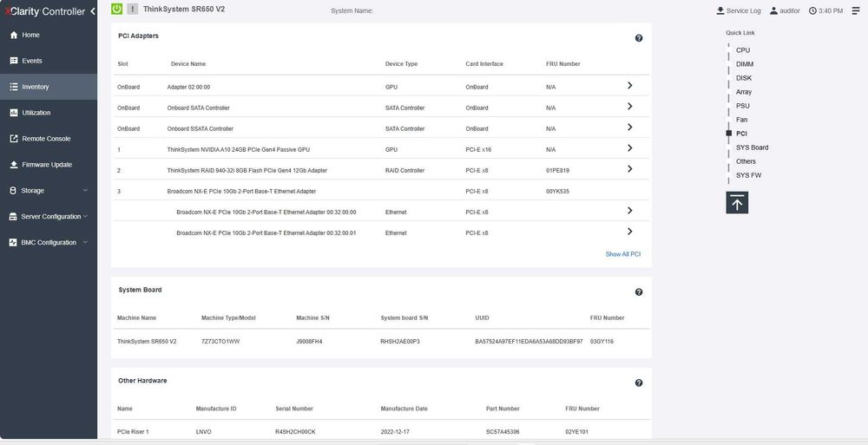868x445 pixels.
Task: Click the Utilization chart icon
Action: coord(14,113)
